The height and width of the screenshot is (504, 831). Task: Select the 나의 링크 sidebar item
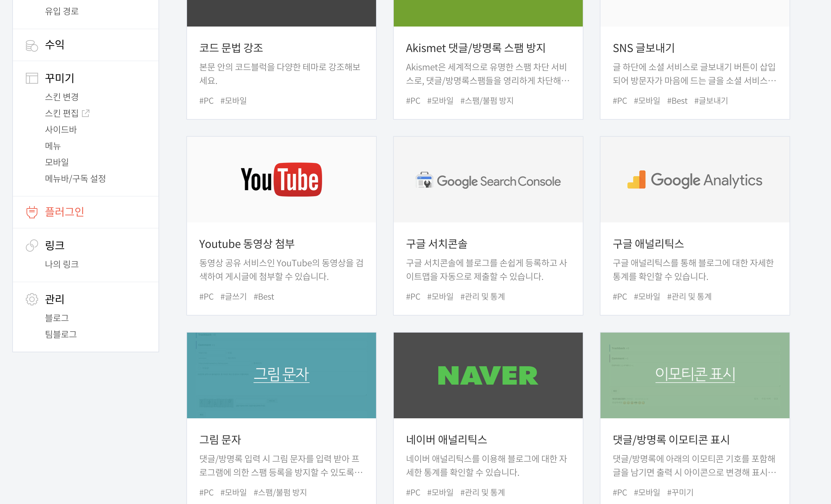click(x=62, y=264)
